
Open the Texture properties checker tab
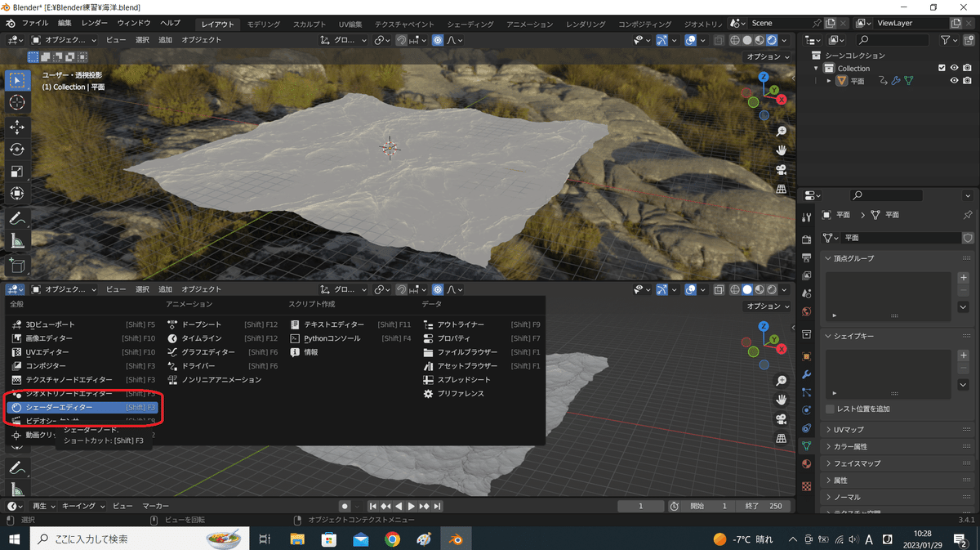click(807, 485)
